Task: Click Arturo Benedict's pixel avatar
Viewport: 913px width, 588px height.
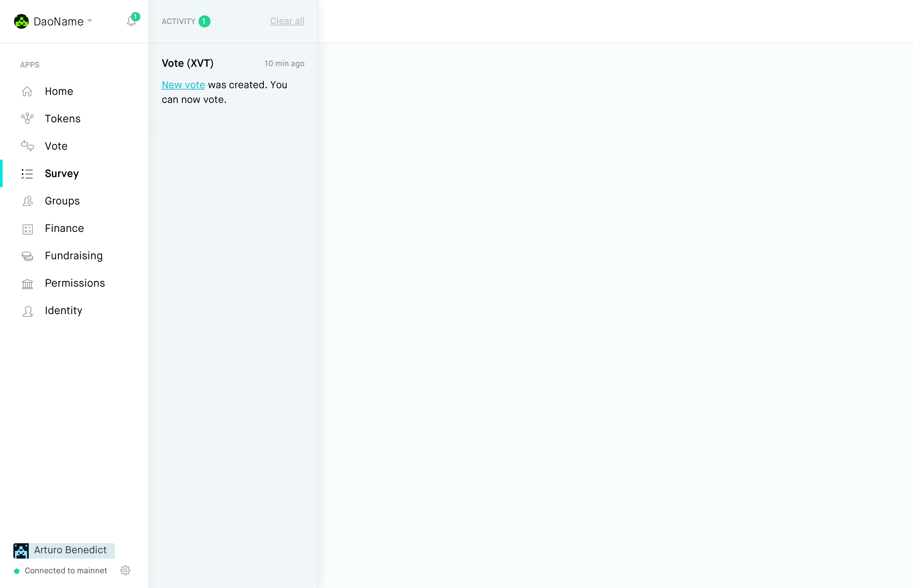Action: point(21,551)
